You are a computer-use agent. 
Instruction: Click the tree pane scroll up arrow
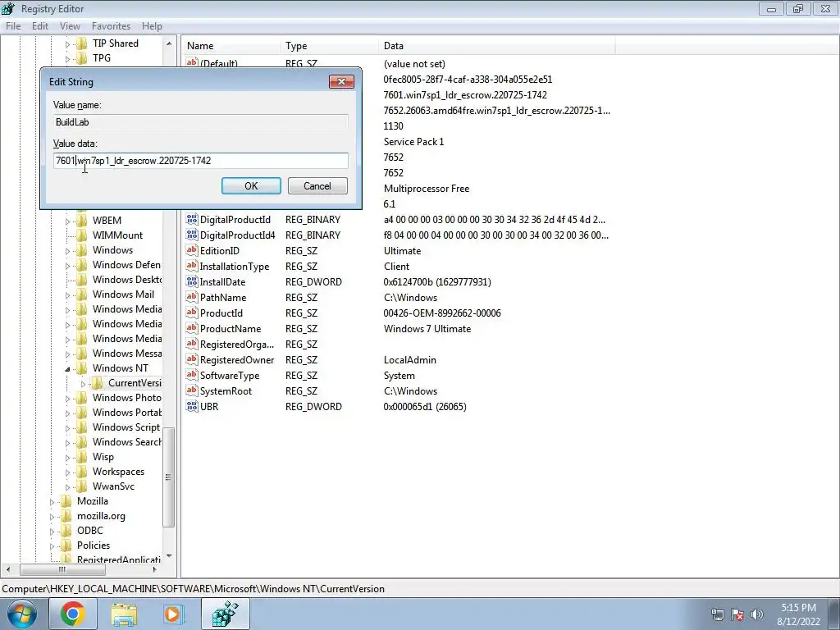(x=169, y=43)
